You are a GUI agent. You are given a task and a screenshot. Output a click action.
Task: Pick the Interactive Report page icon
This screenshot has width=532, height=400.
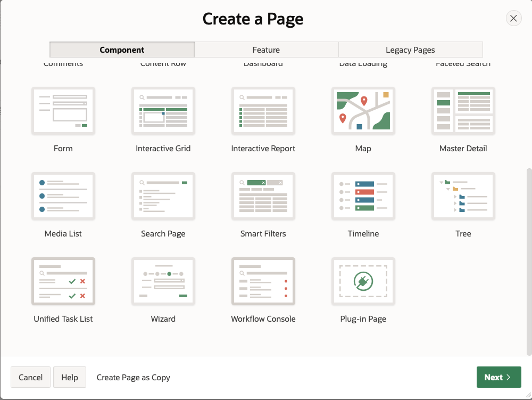[263, 111]
